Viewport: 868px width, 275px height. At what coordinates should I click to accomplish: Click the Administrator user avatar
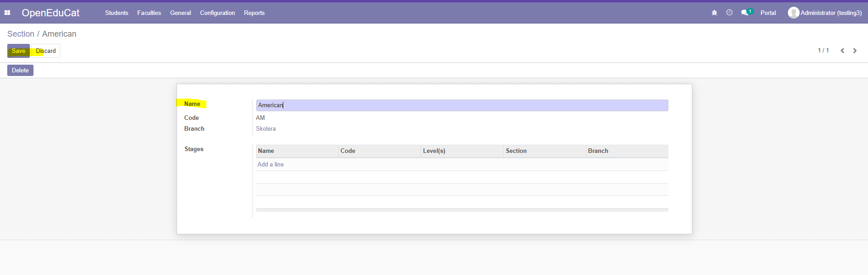pos(793,13)
